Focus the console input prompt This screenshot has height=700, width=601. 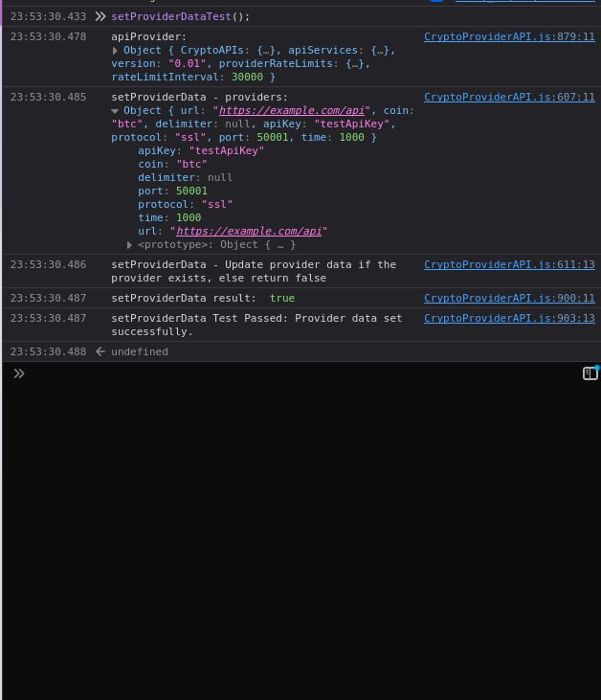pos(303,373)
